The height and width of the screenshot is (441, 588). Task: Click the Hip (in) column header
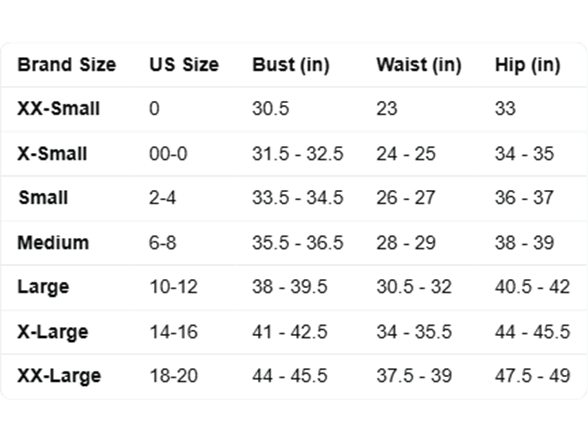coord(528,65)
